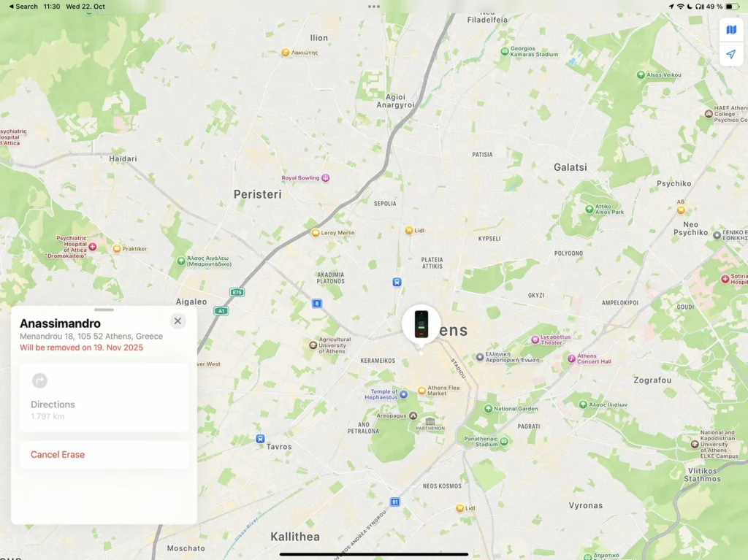
Task: Tap the home indicator bar
Action: tap(374, 554)
